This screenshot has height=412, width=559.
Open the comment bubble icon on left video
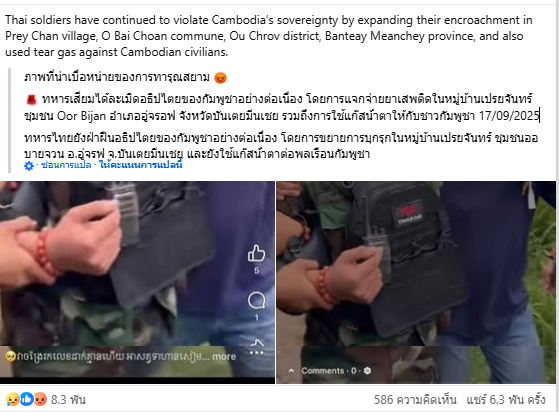(x=256, y=301)
